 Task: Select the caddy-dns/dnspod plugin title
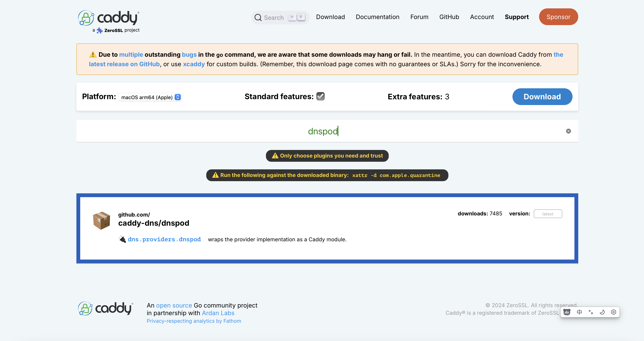[154, 223]
